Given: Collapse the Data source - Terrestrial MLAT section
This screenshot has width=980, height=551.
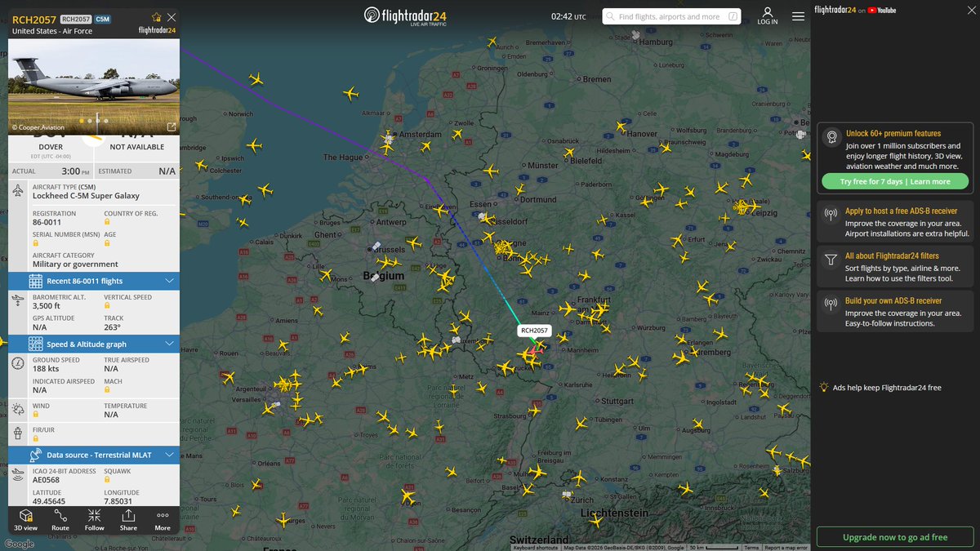Looking at the screenshot, I should pos(94,455).
